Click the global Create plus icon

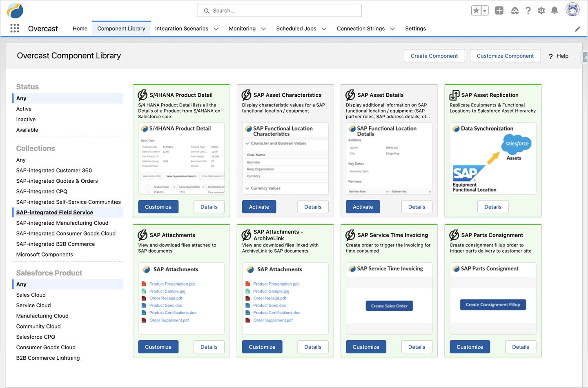pos(499,11)
